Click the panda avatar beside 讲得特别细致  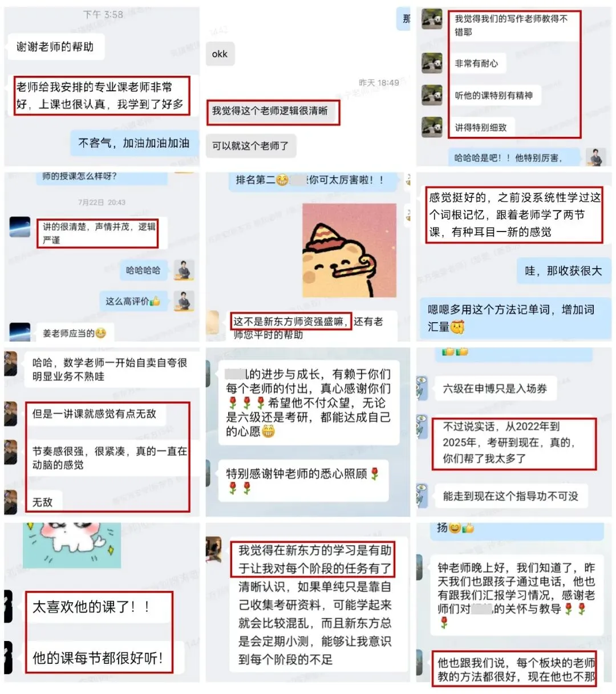coord(432,127)
